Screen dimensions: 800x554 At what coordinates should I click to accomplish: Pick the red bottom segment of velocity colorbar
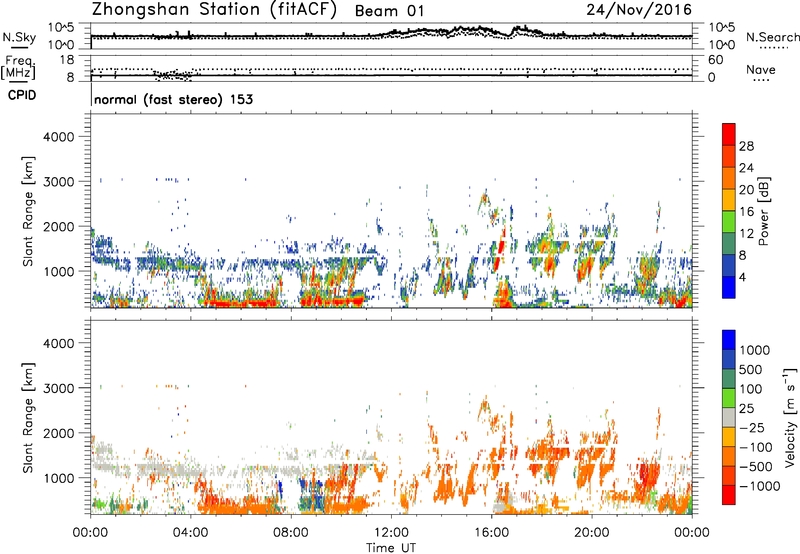(729, 495)
